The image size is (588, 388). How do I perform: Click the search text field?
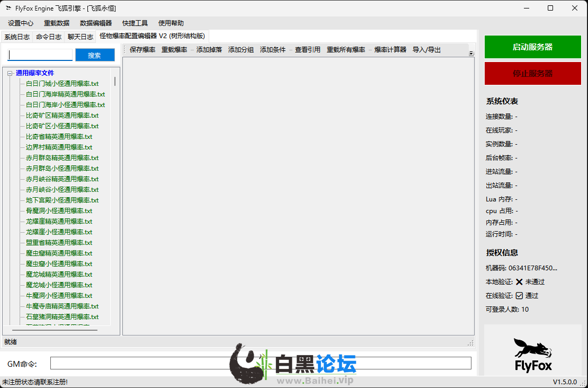[x=40, y=55]
